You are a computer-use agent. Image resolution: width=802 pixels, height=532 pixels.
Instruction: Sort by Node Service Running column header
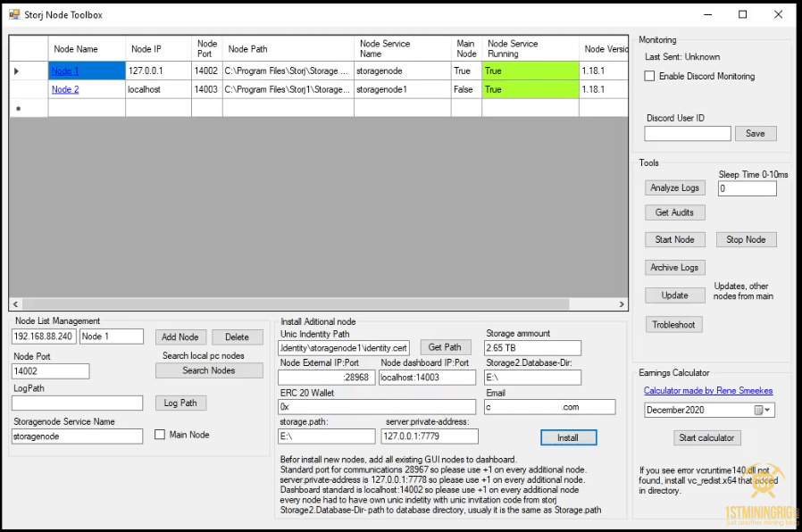coord(530,49)
